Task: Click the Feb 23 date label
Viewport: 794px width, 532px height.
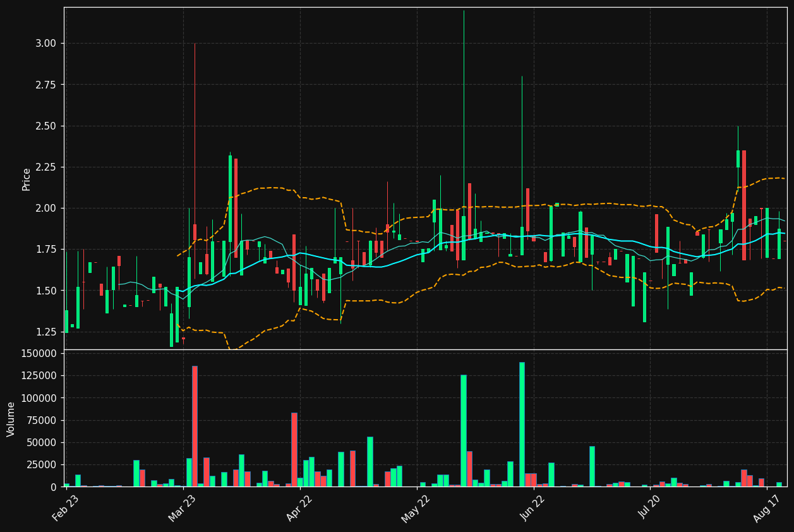Action: (66, 507)
